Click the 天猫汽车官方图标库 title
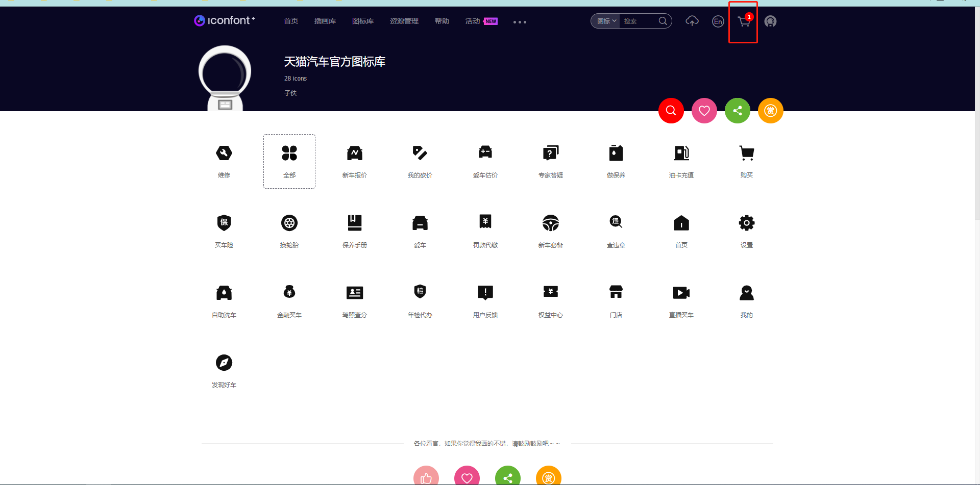The height and width of the screenshot is (485, 980). [335, 62]
